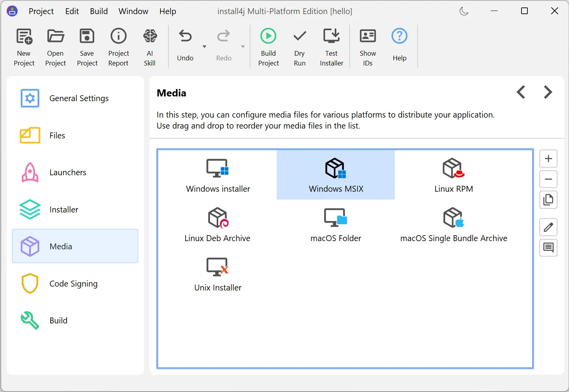569x392 pixels.
Task: Select the Unix Installer media file
Action: click(218, 274)
